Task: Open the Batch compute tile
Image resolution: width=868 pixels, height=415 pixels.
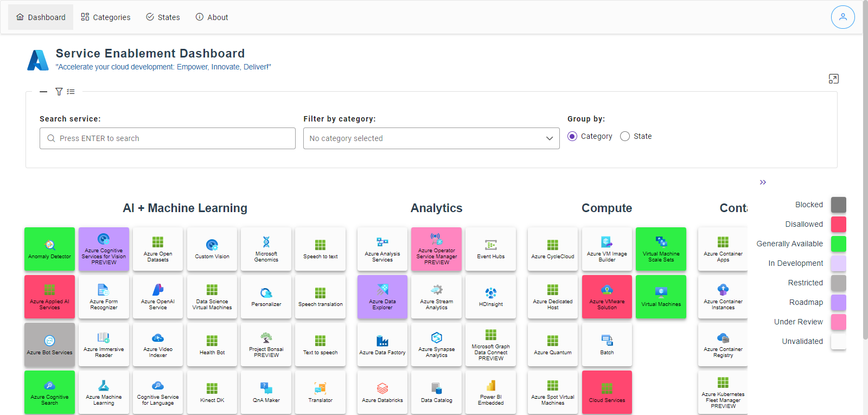Action: click(607, 344)
